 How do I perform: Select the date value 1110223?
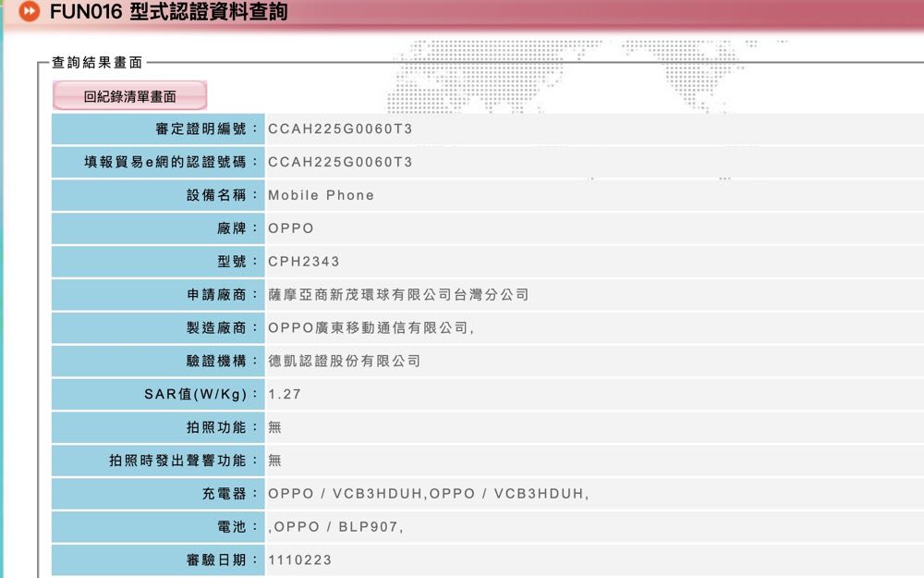point(300,560)
